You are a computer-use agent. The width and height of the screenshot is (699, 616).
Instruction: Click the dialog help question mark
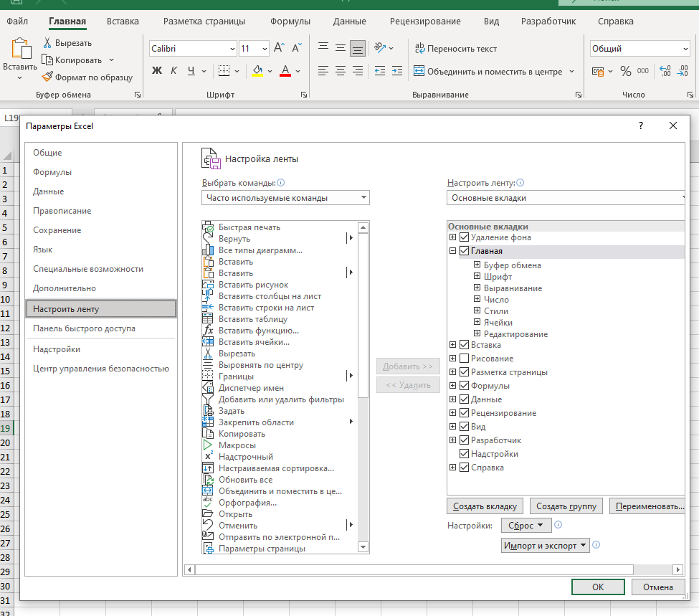pos(641,125)
